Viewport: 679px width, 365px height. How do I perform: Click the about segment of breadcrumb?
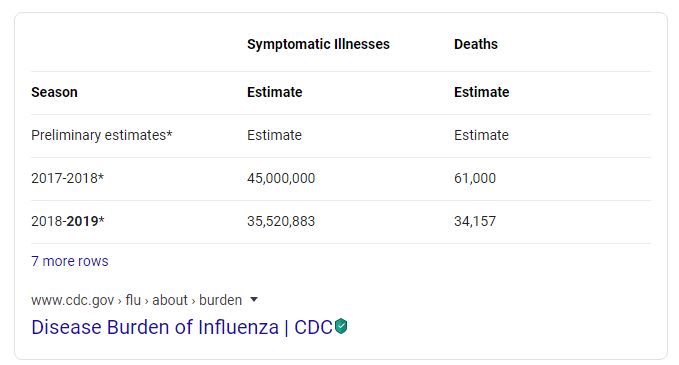point(170,300)
